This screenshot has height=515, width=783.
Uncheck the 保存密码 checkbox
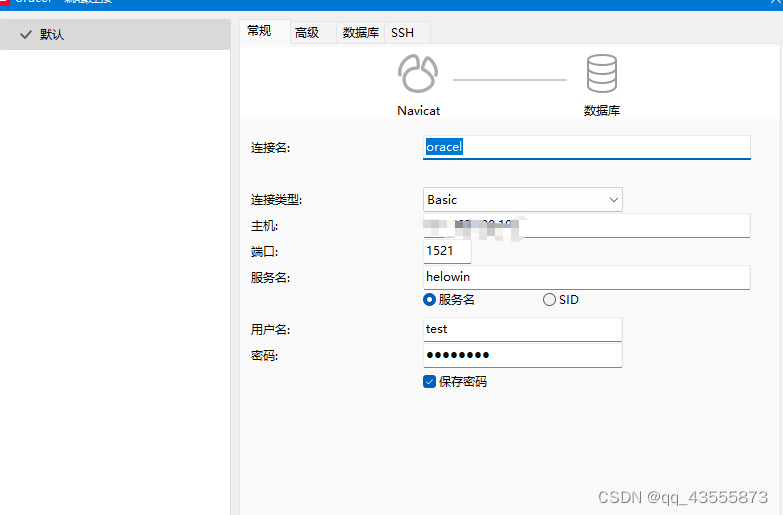[429, 382]
